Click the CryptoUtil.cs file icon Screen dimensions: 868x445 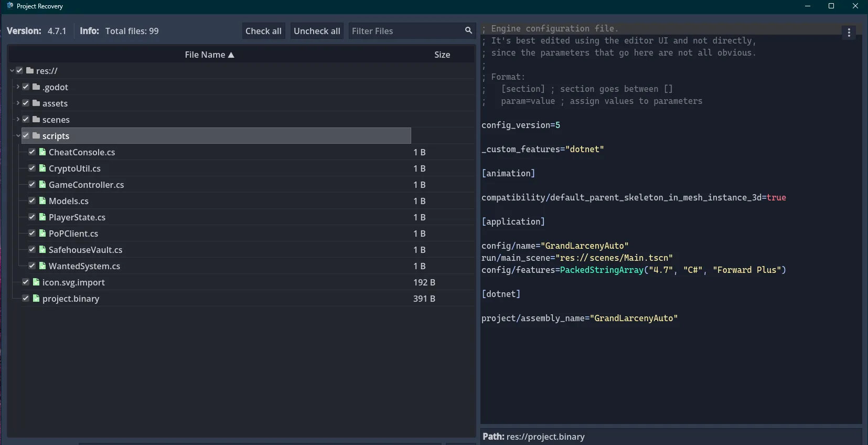click(42, 168)
